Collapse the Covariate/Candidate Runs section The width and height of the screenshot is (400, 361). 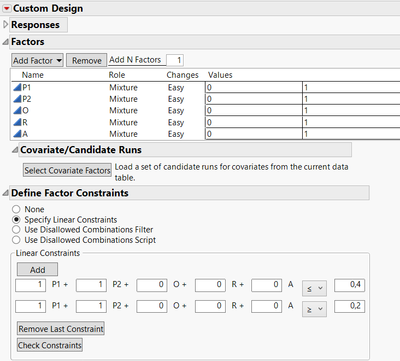pos(15,150)
